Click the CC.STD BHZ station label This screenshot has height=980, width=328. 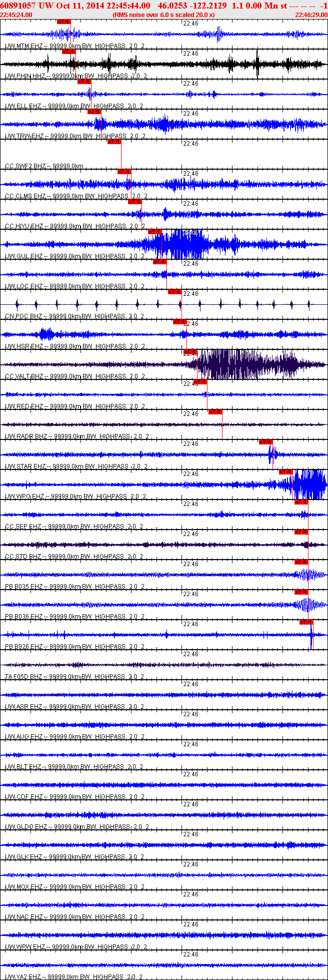pos(23,557)
